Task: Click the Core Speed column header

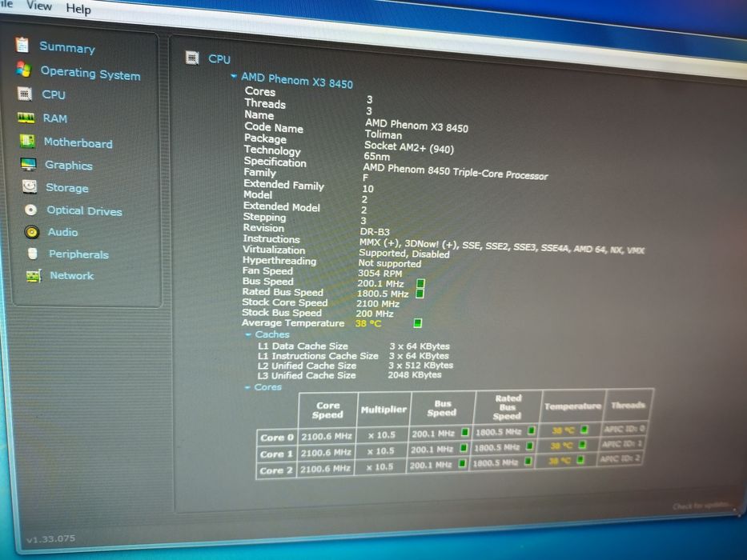Action: (x=327, y=410)
